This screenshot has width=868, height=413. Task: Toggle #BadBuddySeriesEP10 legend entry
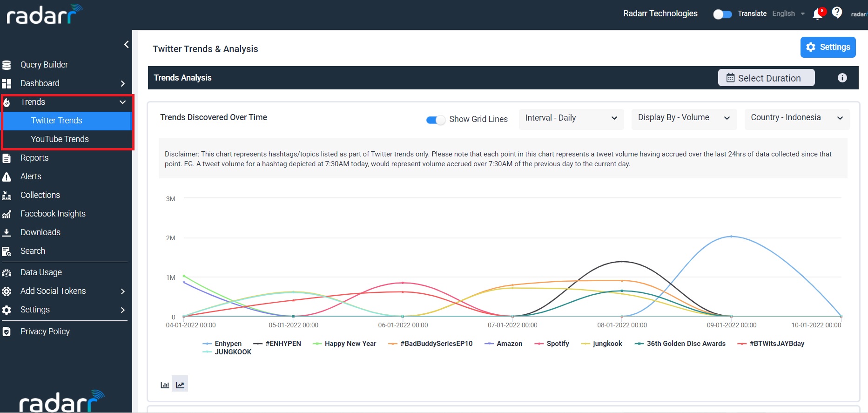tap(431, 344)
